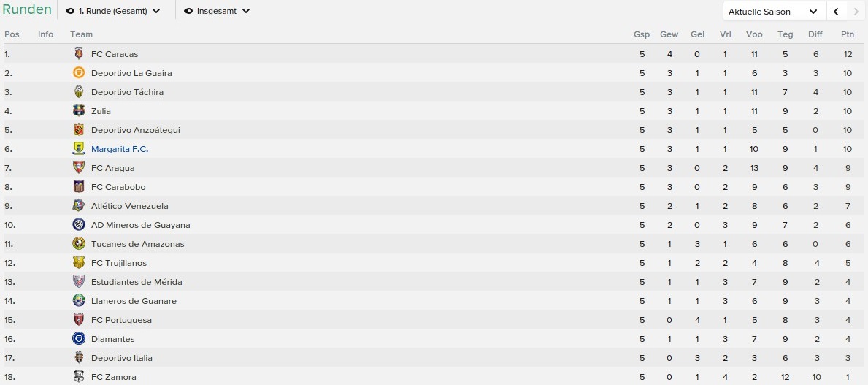
Task: Click the AD Mineros de Guayana badge
Action: pos(79,225)
